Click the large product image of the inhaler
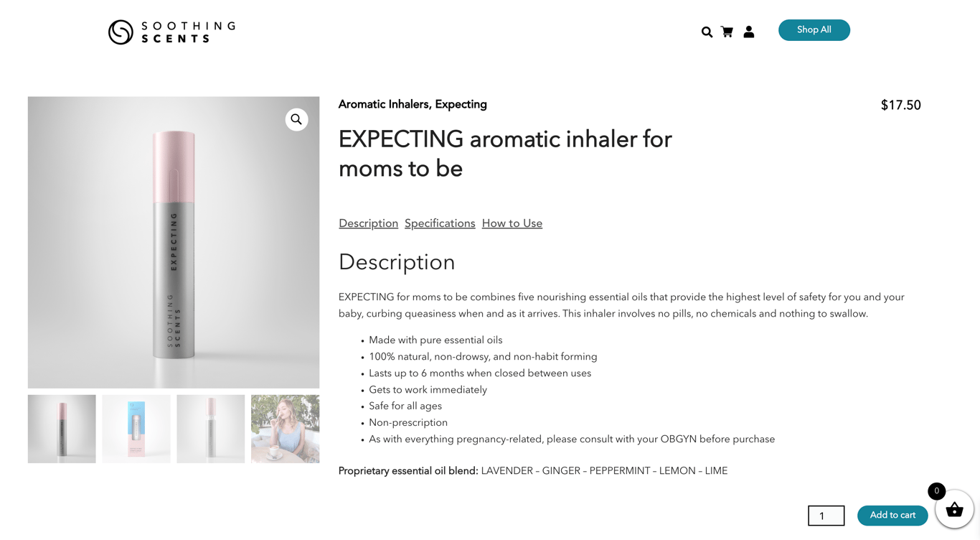980x540 pixels. (173, 241)
